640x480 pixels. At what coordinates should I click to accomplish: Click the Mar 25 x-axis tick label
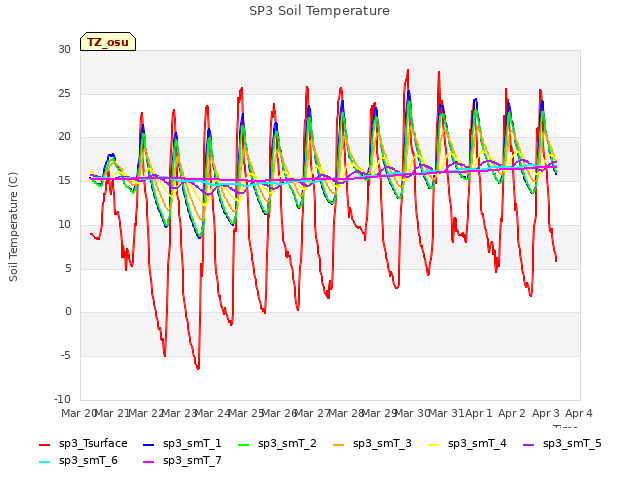(246, 413)
